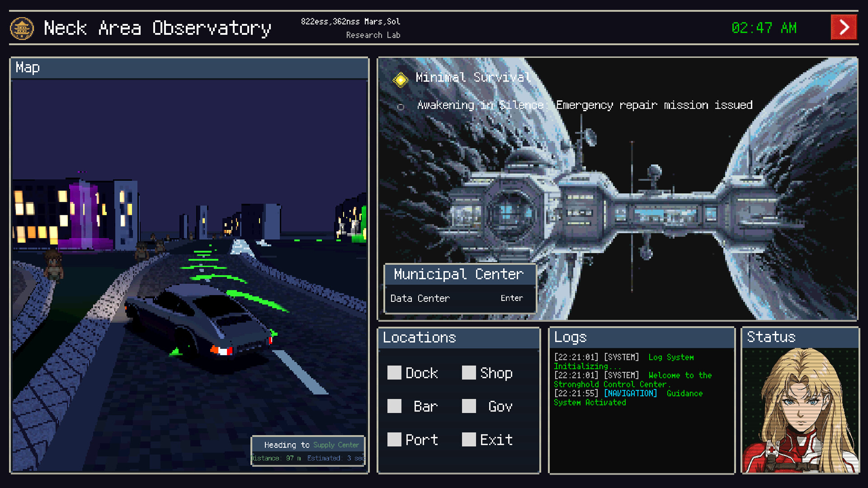
Task: Select the Minimal Survival quest diamond icon
Action: pyautogui.click(x=401, y=80)
